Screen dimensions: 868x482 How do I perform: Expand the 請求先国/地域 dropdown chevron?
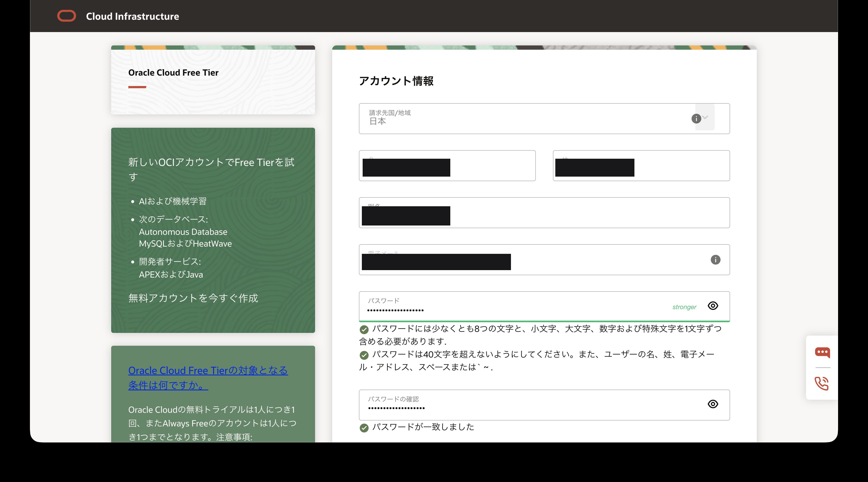(705, 117)
